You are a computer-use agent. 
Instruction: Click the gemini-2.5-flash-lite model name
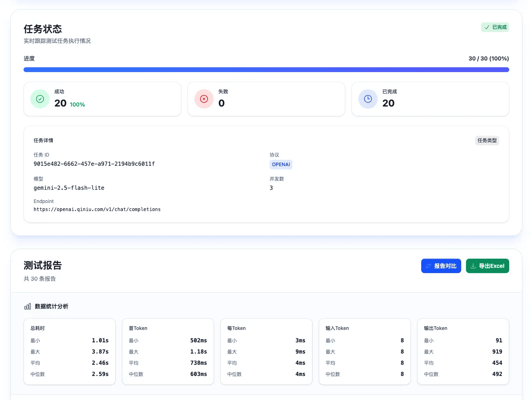pos(69,188)
